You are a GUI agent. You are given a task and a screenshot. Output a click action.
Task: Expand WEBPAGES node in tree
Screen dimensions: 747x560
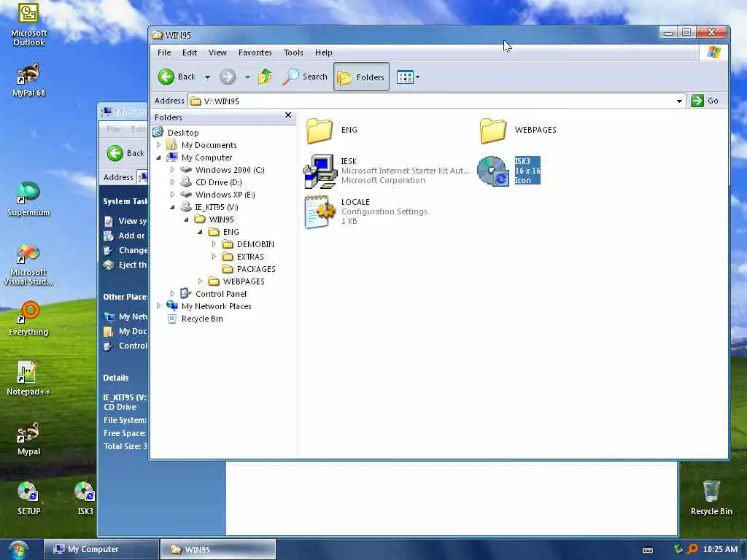[200, 281]
